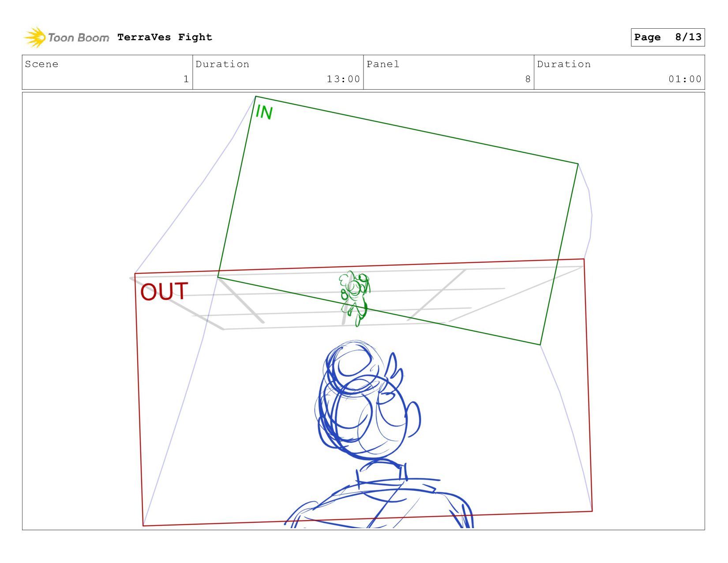Click the Toon Boom wordmark text

click(79, 38)
